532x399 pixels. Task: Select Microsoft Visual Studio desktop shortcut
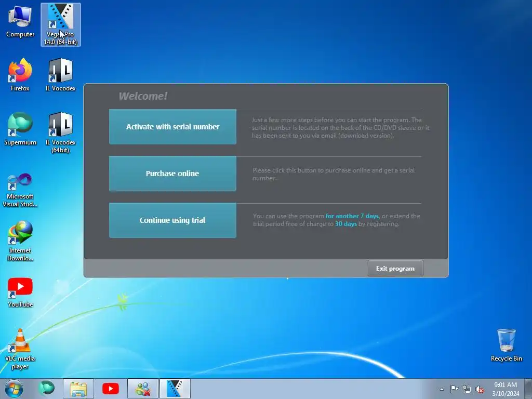20,190
